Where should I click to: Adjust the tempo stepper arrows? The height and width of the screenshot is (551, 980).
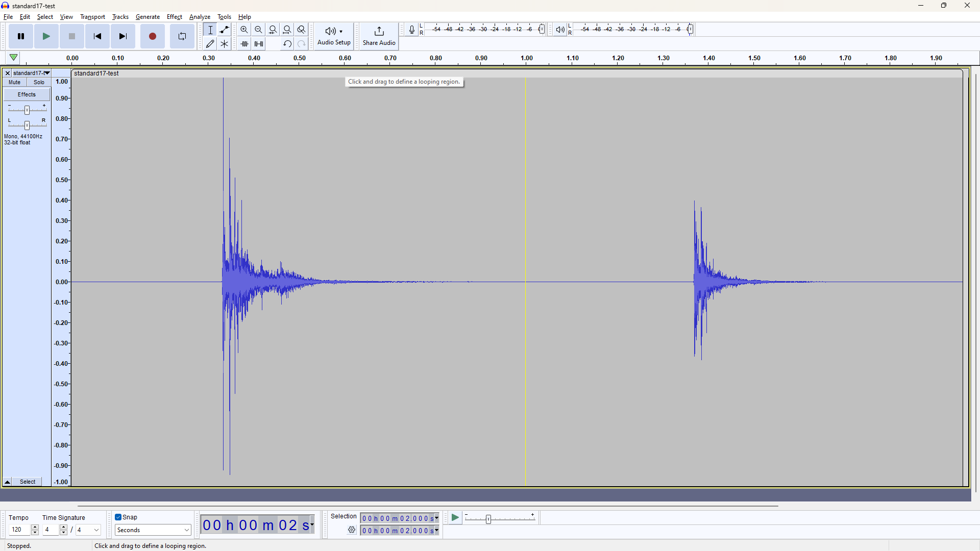[35, 530]
